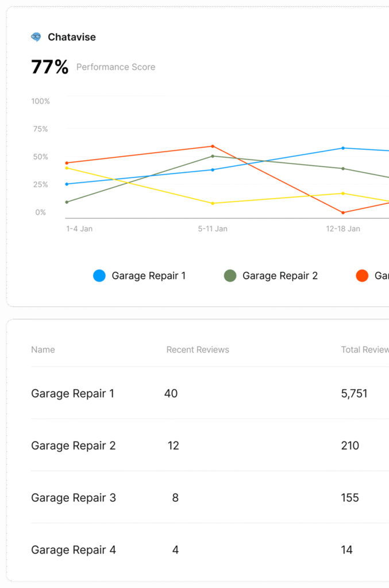Sort by the Recent Reviews column header
389x588 pixels.
198,350
